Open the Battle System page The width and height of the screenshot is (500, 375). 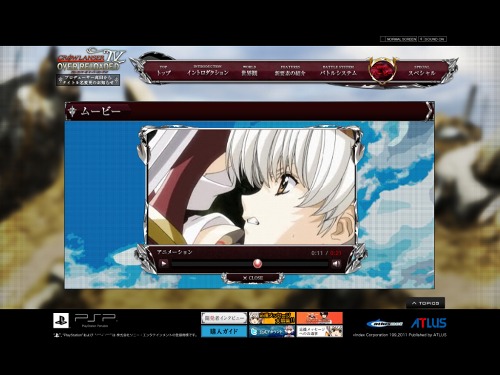(x=338, y=71)
